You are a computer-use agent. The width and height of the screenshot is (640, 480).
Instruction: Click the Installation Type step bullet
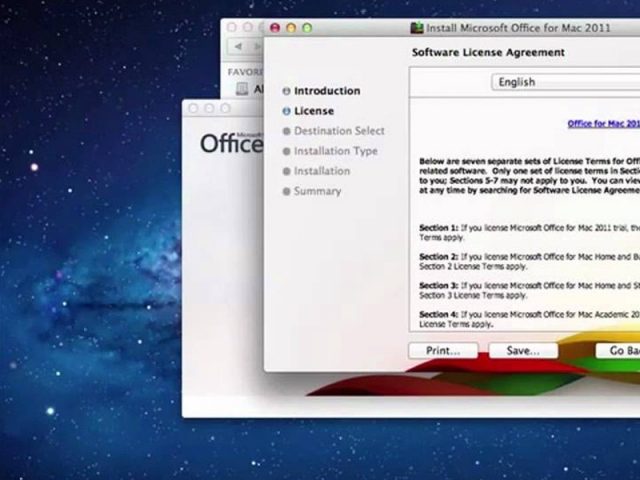287,151
